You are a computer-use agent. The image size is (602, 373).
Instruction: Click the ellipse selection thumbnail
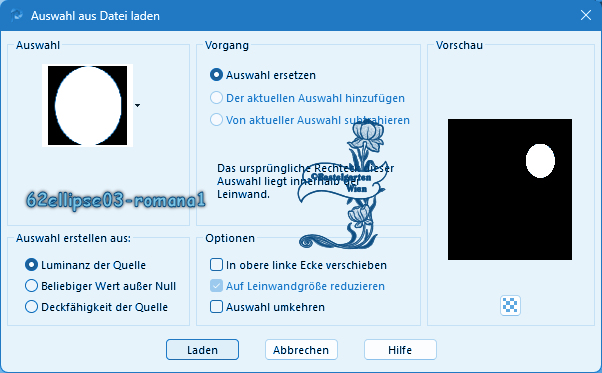pos(88,106)
